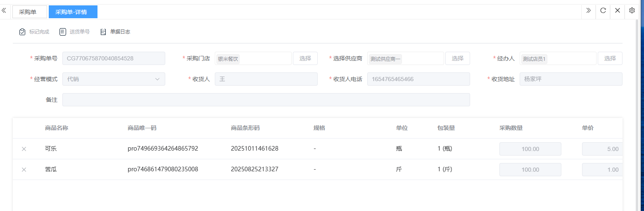Click 采购数量 field for 可乐

[530, 149]
